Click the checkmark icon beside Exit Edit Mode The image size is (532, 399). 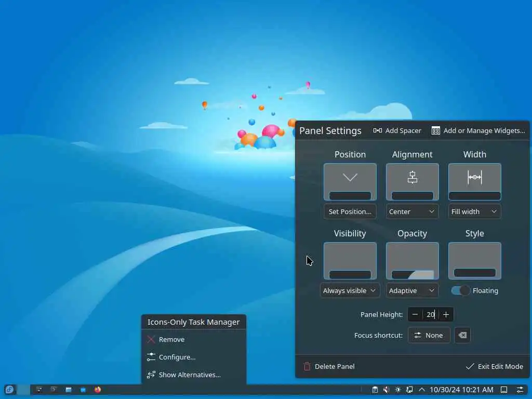pos(470,366)
